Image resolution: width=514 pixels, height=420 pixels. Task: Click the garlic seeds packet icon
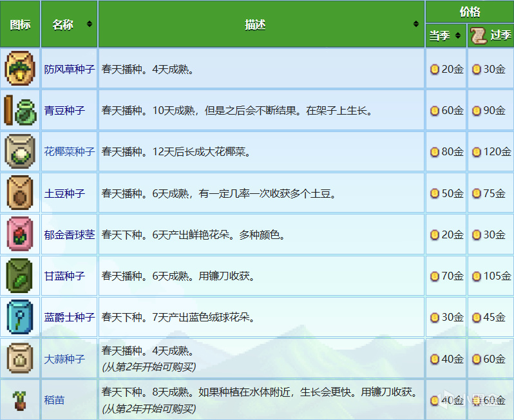tap(20, 358)
